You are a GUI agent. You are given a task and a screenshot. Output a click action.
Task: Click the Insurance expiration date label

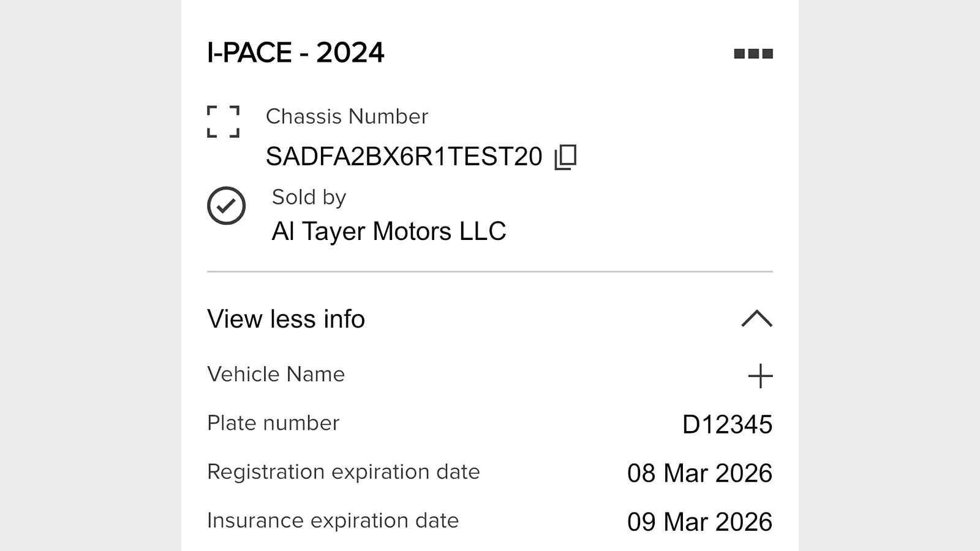click(x=333, y=520)
